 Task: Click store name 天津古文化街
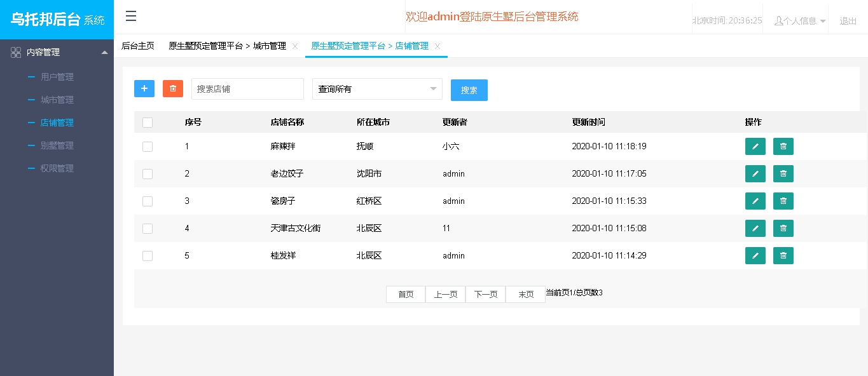coord(296,228)
